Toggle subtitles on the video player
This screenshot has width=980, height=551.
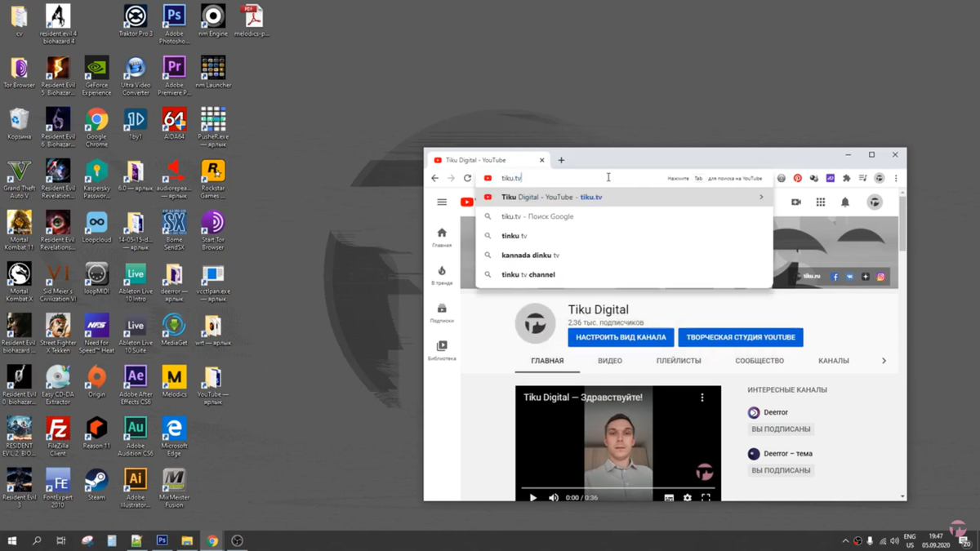(x=669, y=497)
